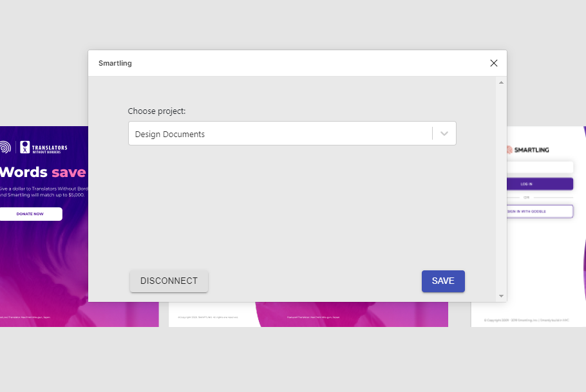Expand the project list chevron arrow

pyautogui.click(x=444, y=133)
